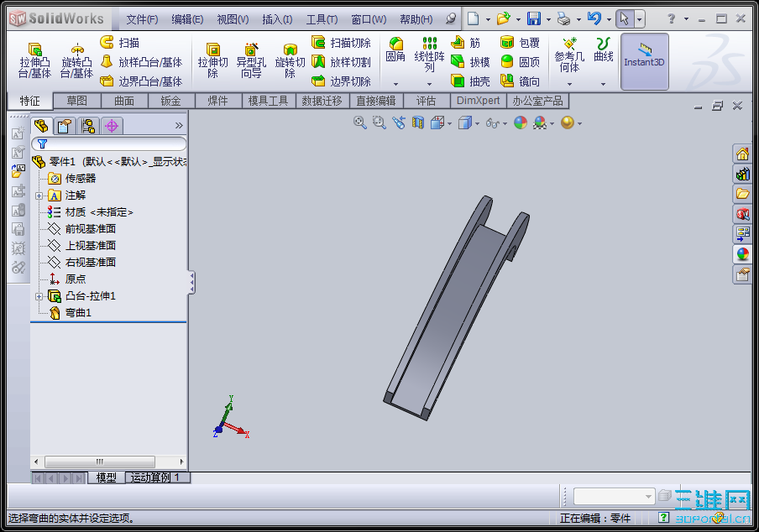Open the 曲线 curves tool

(603, 50)
